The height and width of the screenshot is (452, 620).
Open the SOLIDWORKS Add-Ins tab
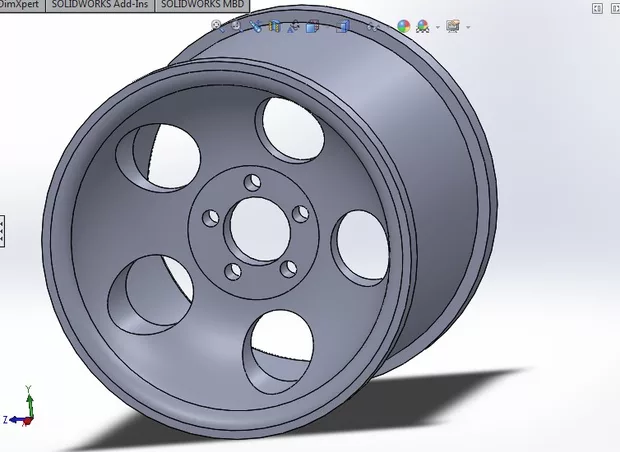coord(100,5)
